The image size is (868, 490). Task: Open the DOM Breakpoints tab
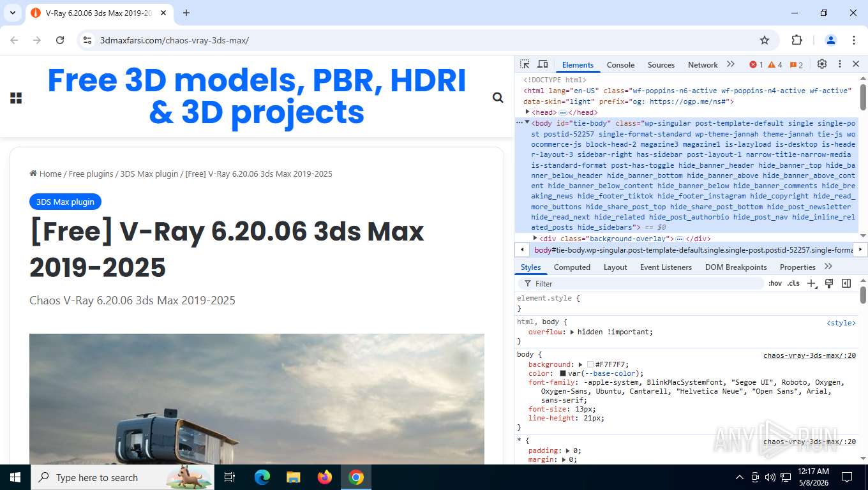click(736, 267)
